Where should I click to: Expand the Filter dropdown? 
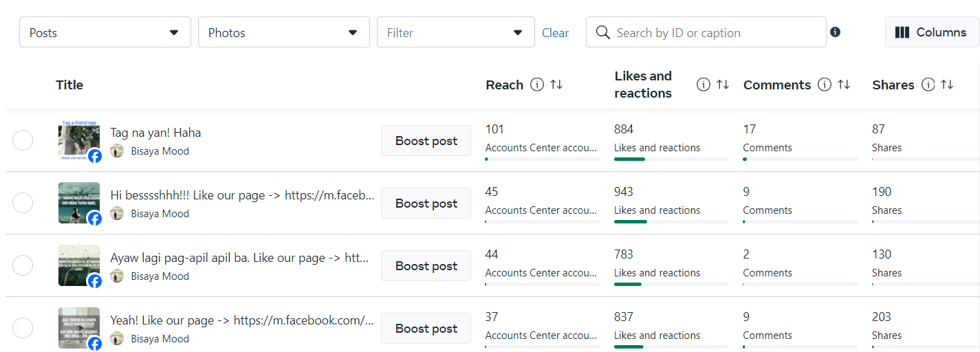pyautogui.click(x=455, y=32)
